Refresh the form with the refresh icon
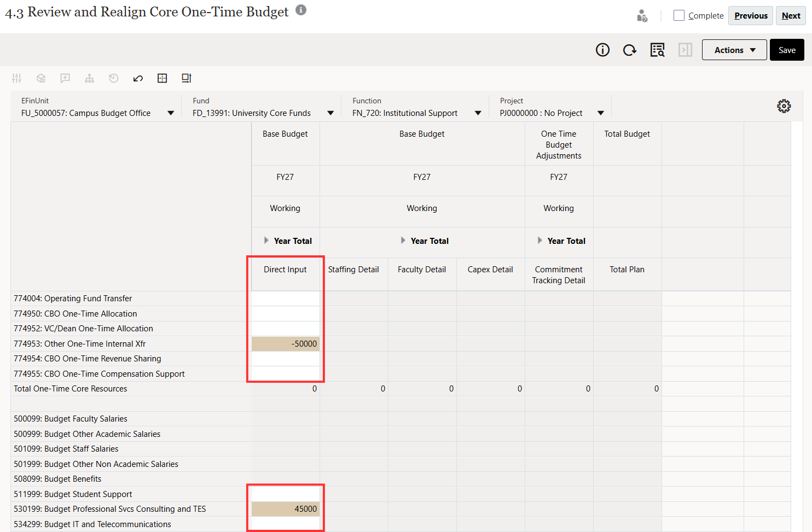Image resolution: width=812 pixels, height=532 pixels. click(x=630, y=50)
